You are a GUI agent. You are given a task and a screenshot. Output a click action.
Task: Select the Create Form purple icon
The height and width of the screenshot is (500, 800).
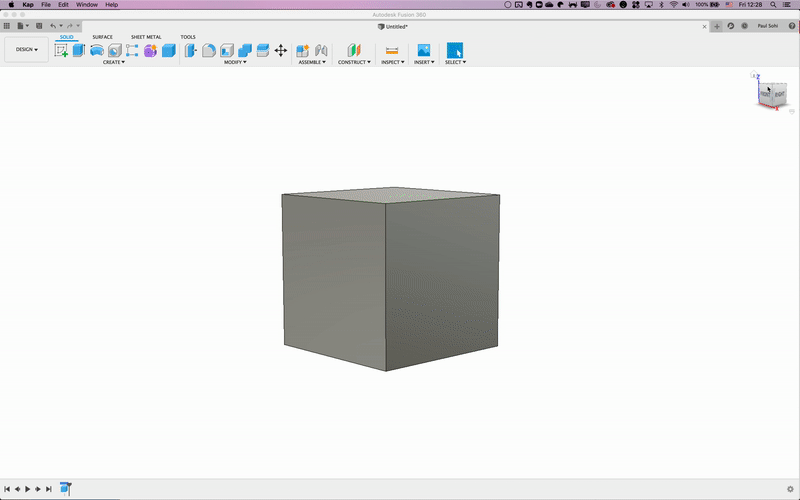click(x=150, y=50)
